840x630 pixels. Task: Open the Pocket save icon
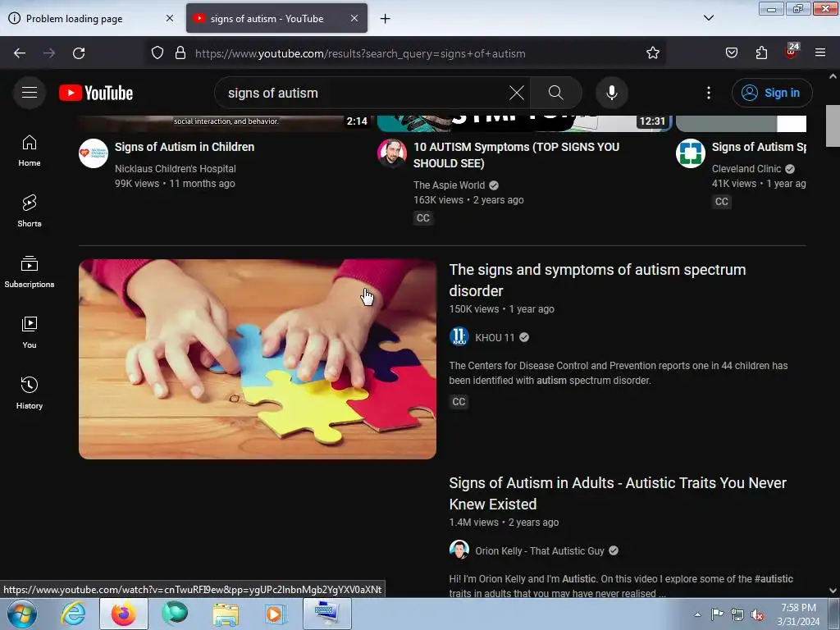coord(731,53)
